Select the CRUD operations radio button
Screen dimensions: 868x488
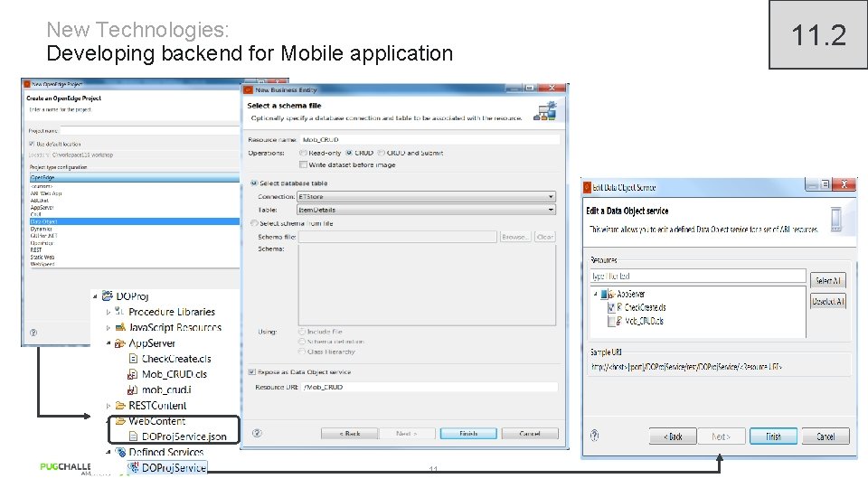(x=349, y=153)
